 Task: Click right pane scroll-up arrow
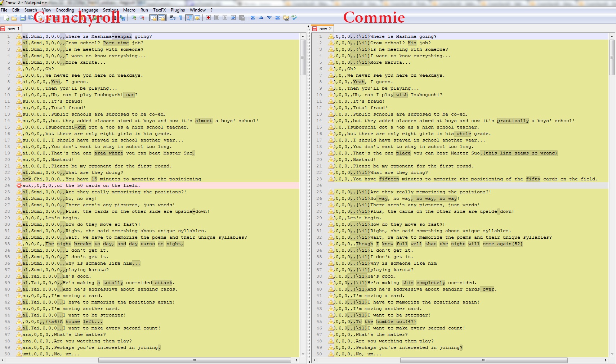tap(612, 36)
